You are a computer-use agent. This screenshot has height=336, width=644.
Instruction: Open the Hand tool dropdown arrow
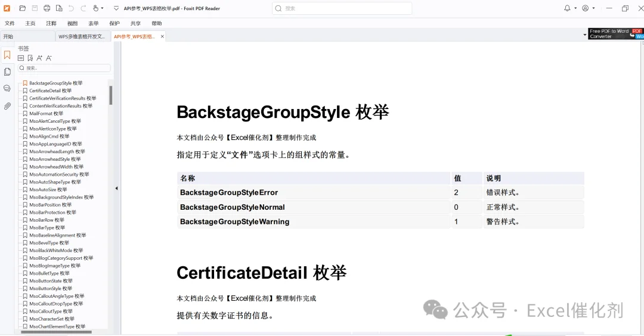(x=103, y=8)
